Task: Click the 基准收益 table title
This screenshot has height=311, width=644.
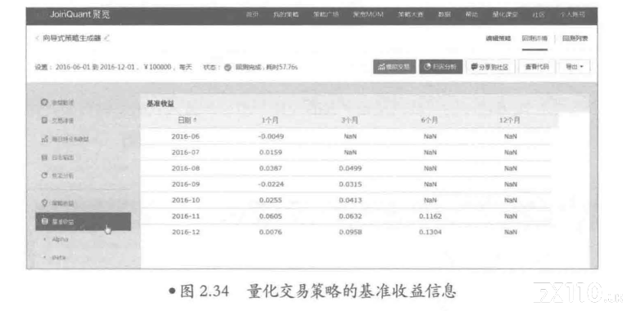Action: [160, 104]
